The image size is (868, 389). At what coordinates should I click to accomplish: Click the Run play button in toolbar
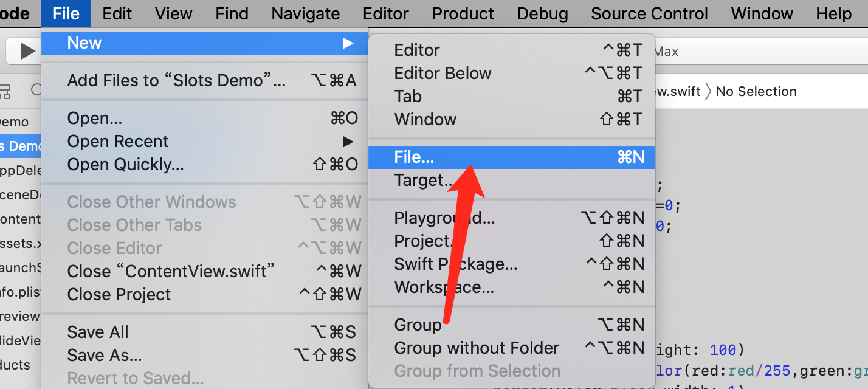coord(27,51)
